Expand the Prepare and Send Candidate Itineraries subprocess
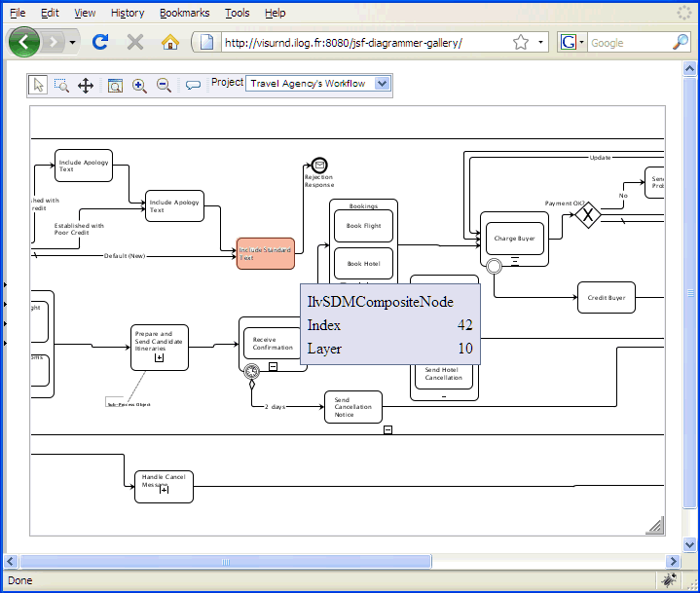The width and height of the screenshot is (700, 593). click(160, 358)
